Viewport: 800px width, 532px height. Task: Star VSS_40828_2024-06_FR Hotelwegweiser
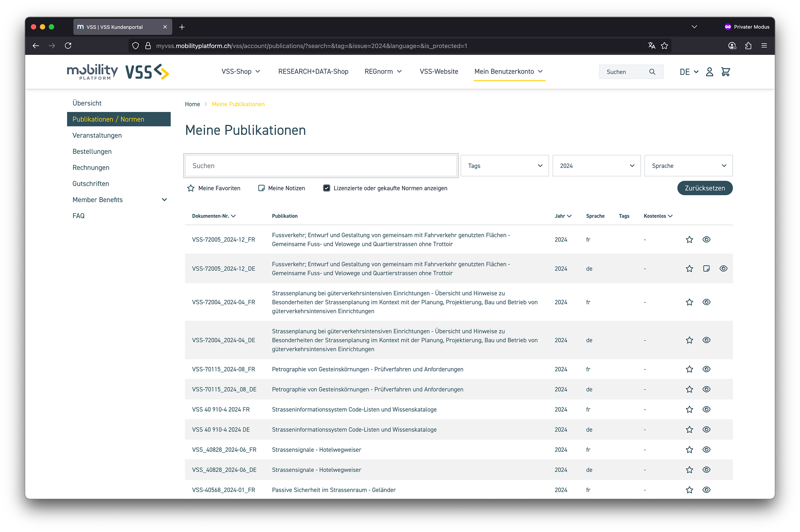(689, 450)
